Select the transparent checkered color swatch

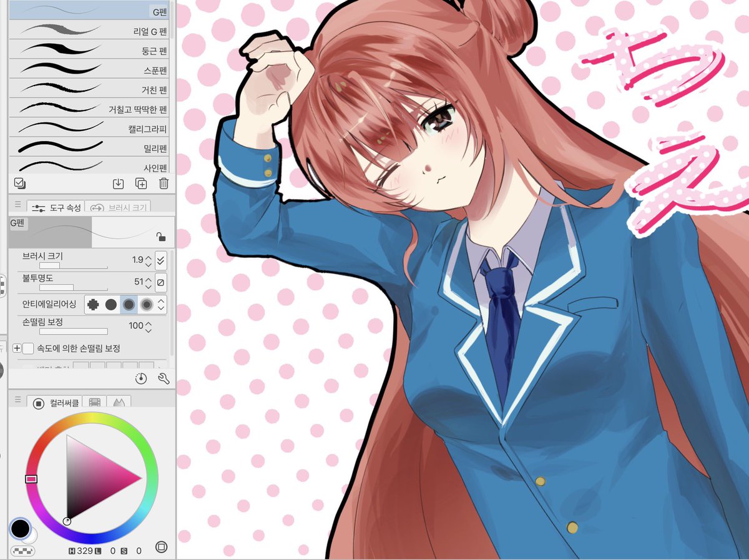pos(22,551)
